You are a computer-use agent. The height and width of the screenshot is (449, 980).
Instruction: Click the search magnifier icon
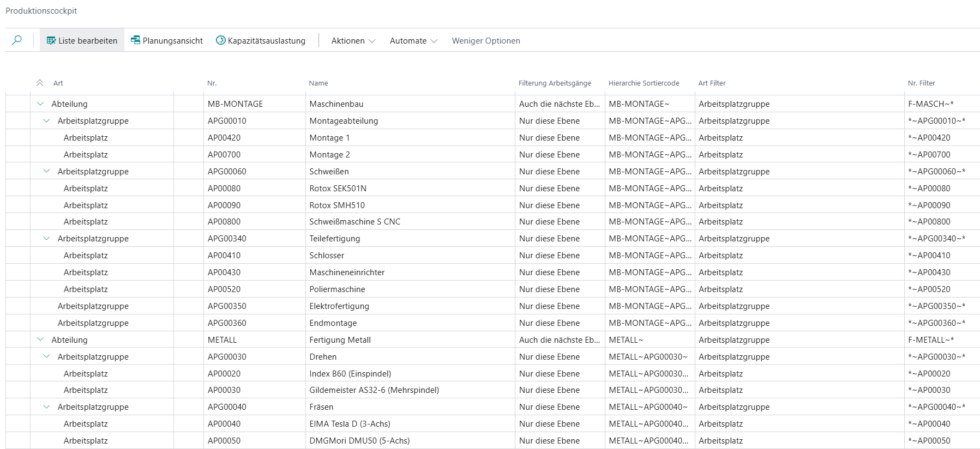pyautogui.click(x=17, y=40)
